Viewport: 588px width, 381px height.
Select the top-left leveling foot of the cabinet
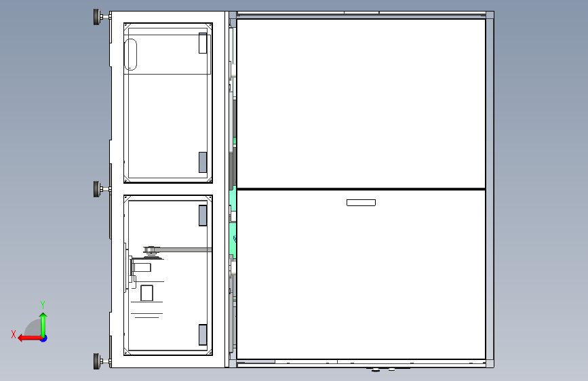(102, 17)
